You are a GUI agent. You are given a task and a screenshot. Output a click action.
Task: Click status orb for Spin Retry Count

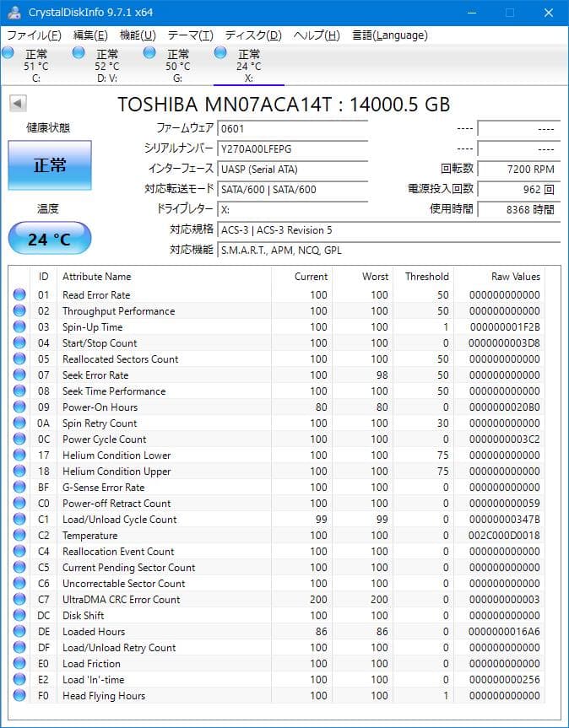tap(19, 423)
